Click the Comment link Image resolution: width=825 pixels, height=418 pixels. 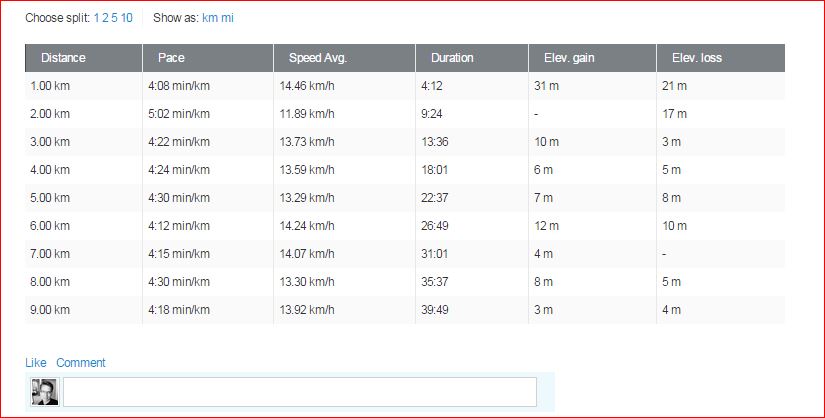[80, 363]
